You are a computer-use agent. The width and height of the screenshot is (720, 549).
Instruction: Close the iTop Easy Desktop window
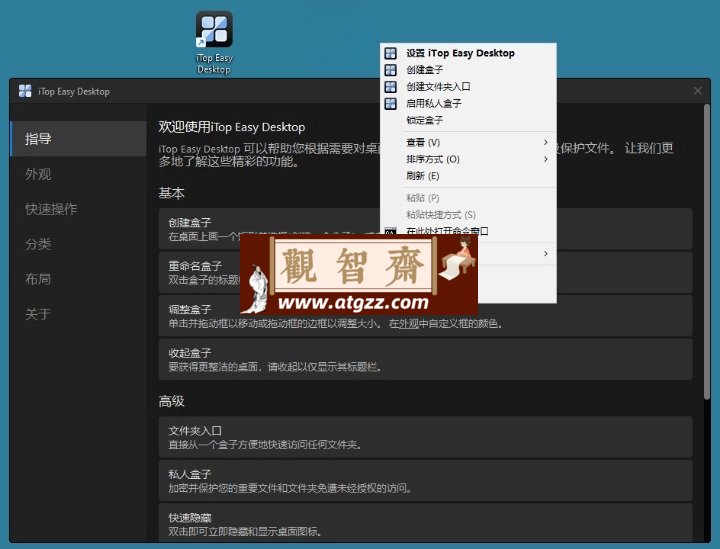(x=698, y=91)
